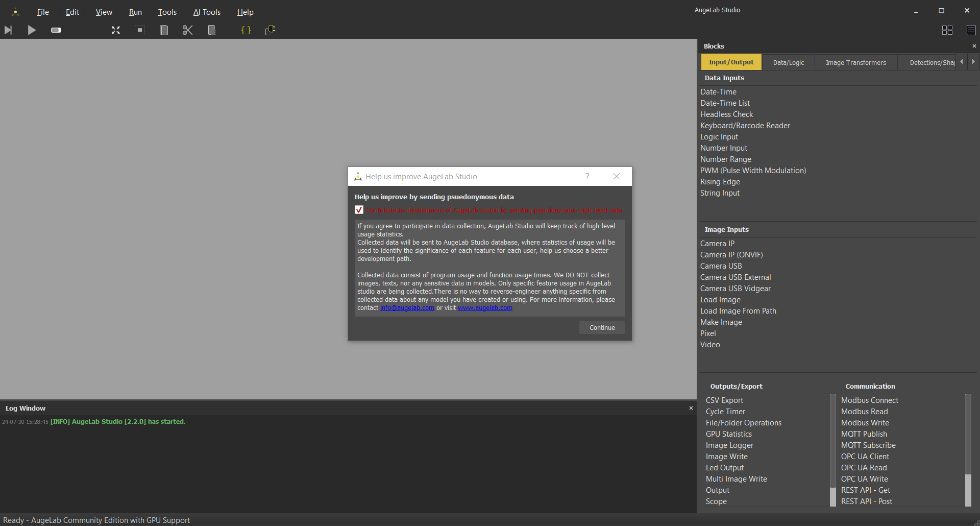This screenshot has height=526, width=980.
Task: Toggle the pill-shaped switch in toolbar
Action: point(56,30)
